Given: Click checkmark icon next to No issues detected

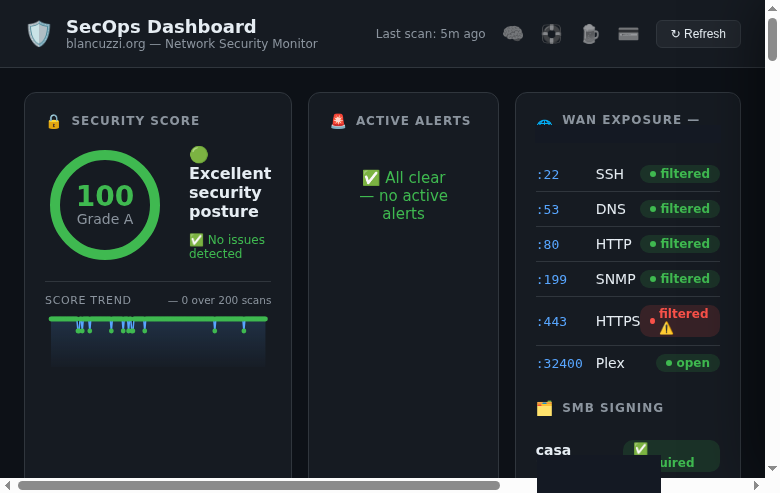Looking at the screenshot, I should (x=196, y=240).
